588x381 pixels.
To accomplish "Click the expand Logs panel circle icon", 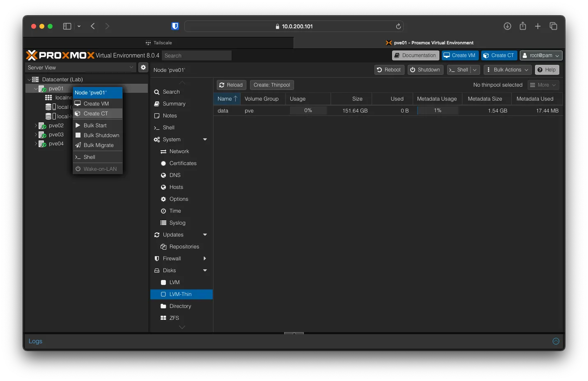I will pos(556,341).
